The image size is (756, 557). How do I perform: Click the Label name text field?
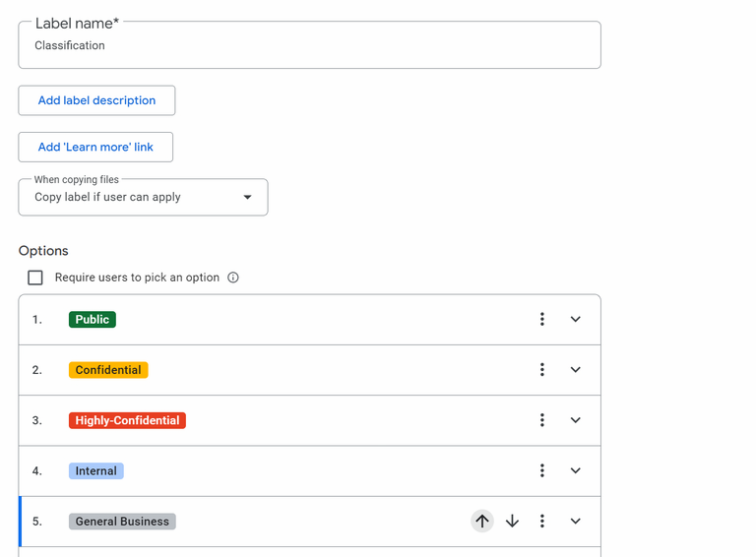[309, 46]
